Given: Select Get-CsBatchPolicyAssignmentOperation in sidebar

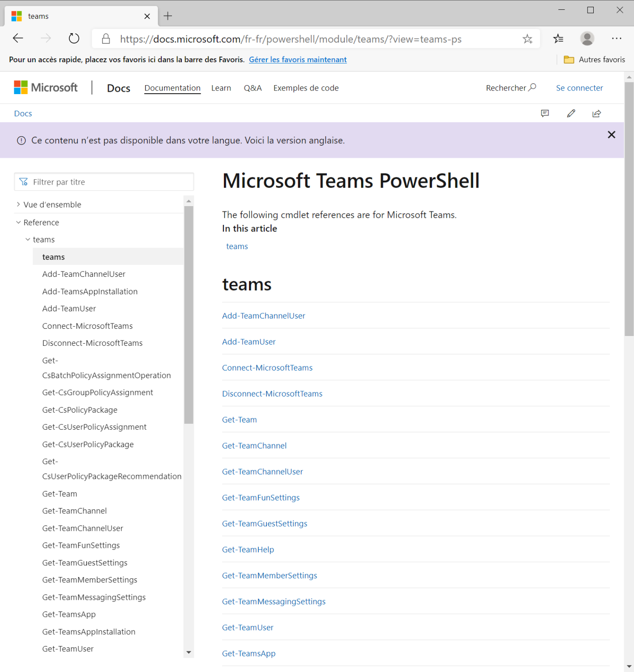Looking at the screenshot, I should (106, 368).
